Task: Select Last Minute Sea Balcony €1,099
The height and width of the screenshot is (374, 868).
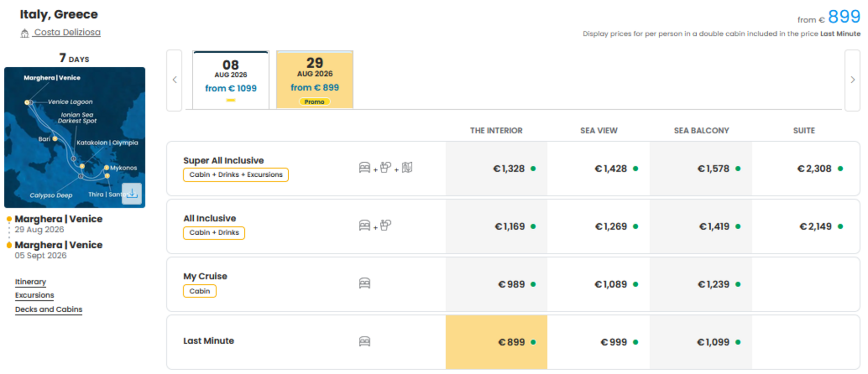Action: [701, 342]
